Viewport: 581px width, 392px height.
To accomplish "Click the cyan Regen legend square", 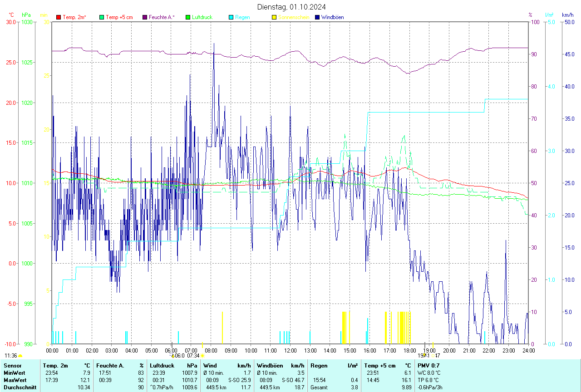I will coord(231,17).
